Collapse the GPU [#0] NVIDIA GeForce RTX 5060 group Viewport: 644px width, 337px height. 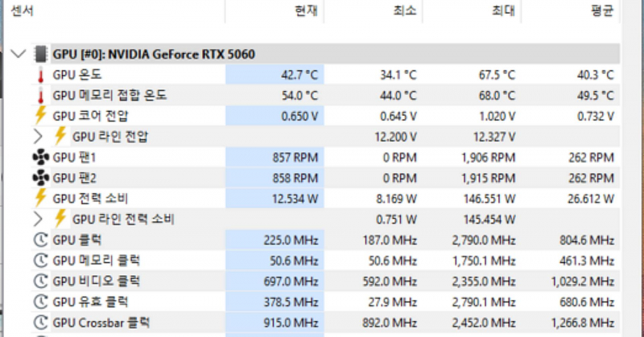coord(19,54)
